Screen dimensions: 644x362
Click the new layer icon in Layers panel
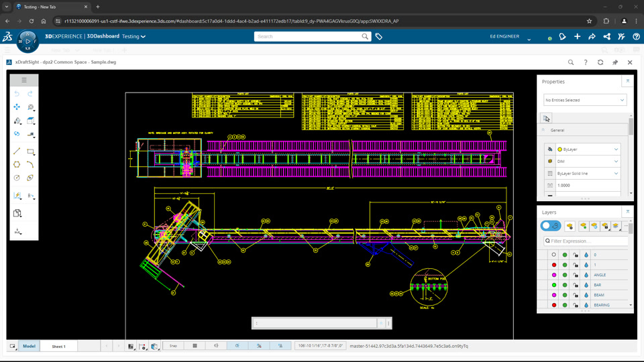click(x=570, y=226)
